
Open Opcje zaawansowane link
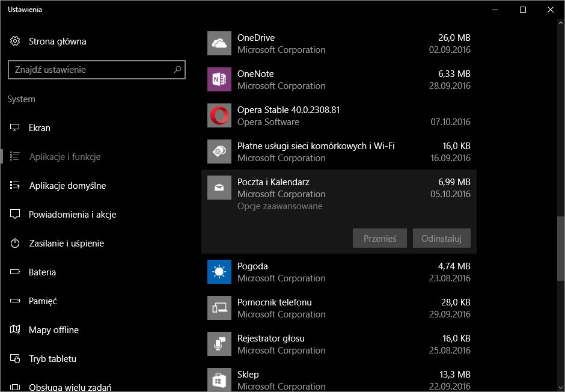click(x=279, y=206)
